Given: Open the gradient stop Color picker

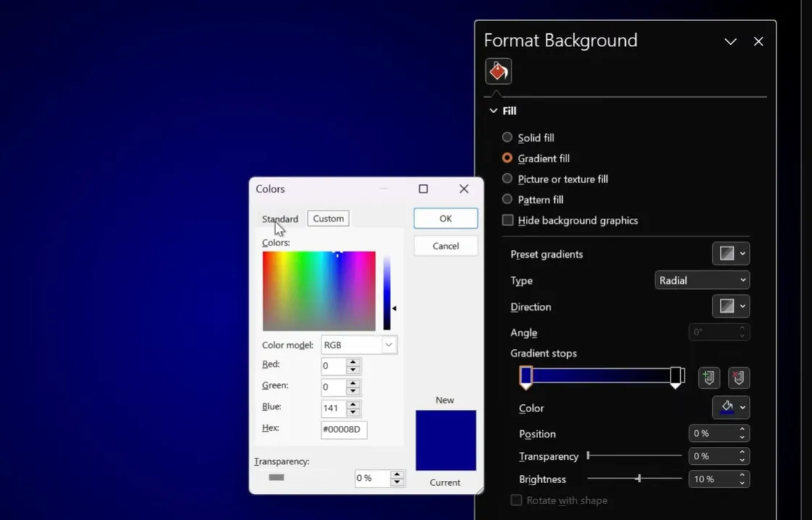Looking at the screenshot, I should point(730,408).
